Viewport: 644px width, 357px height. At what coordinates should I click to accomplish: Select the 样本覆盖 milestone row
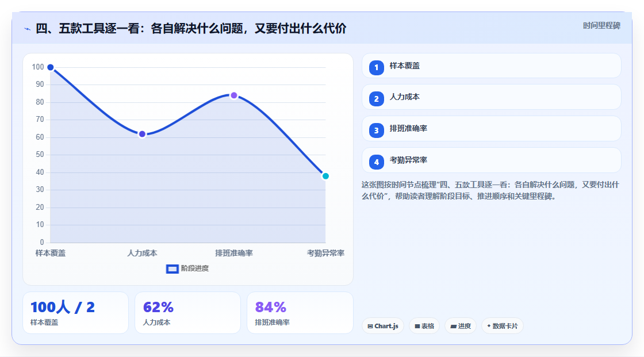(491, 66)
